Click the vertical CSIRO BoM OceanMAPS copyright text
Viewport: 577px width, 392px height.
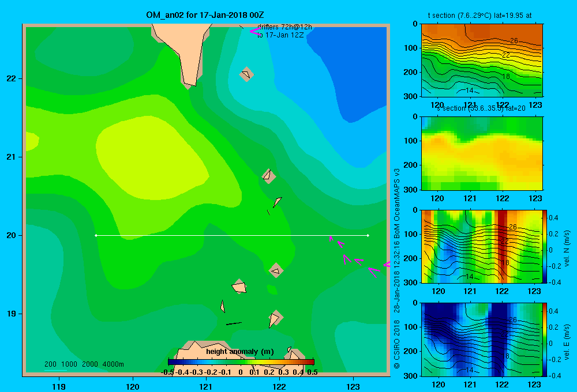pyautogui.click(x=397, y=269)
